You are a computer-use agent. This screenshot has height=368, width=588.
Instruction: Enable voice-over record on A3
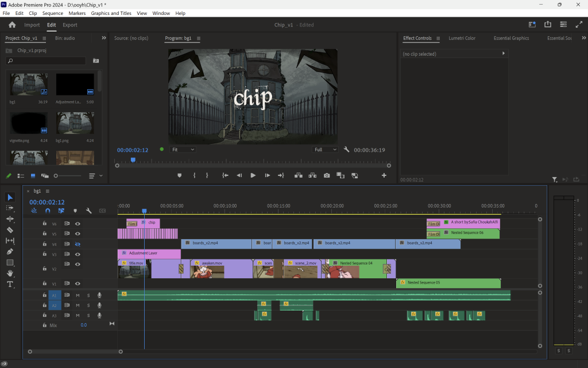coord(99,316)
